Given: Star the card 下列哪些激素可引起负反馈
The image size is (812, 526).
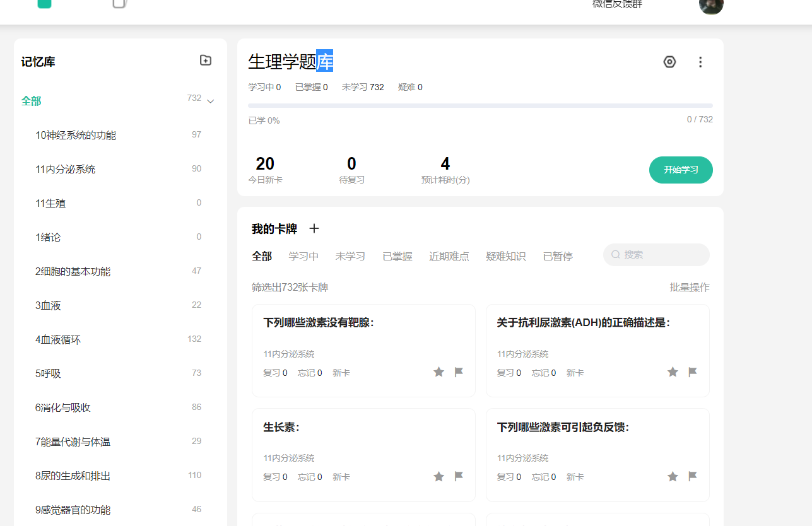Looking at the screenshot, I should (673, 476).
